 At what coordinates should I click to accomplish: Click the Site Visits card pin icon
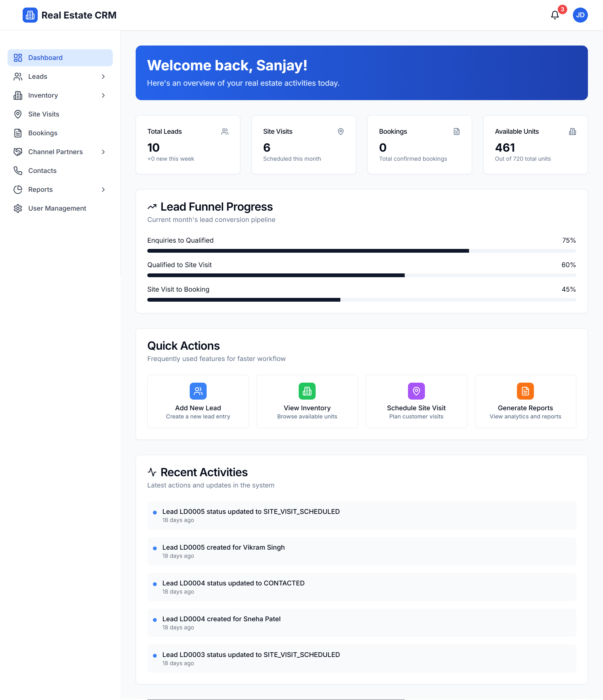point(341,132)
